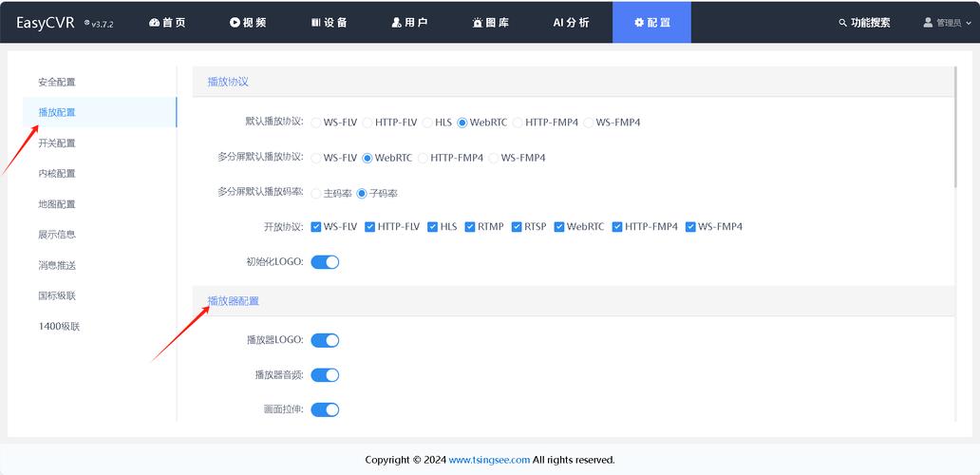Click the settings panel vertical scrollbar

coord(955,127)
